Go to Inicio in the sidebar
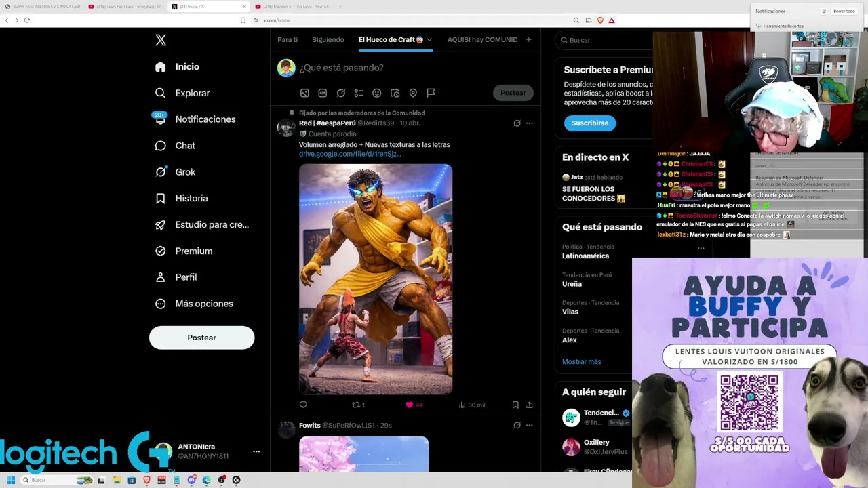 pos(177,67)
